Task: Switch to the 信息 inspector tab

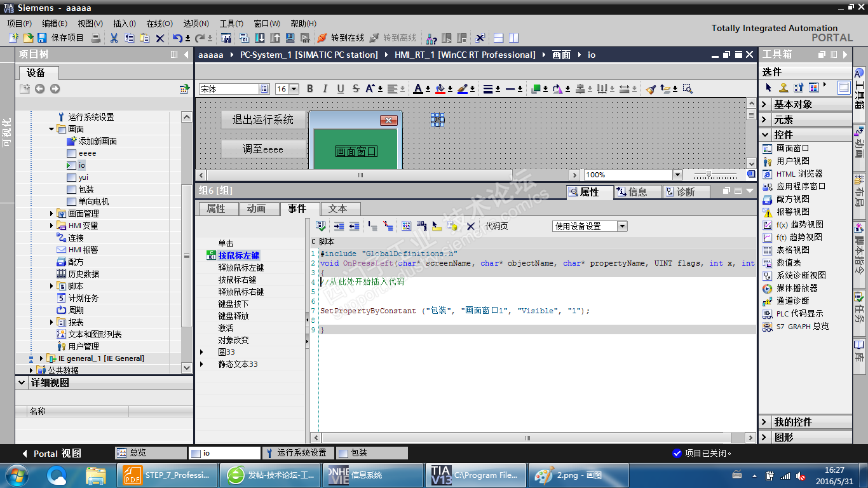Action: (638, 192)
